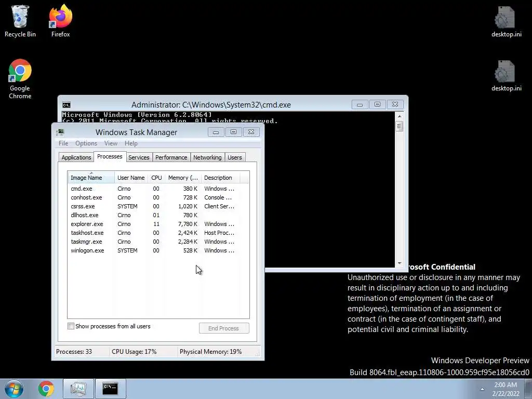Open the Options menu in Task Manager
Screen dimensions: 532x399
coord(86,143)
